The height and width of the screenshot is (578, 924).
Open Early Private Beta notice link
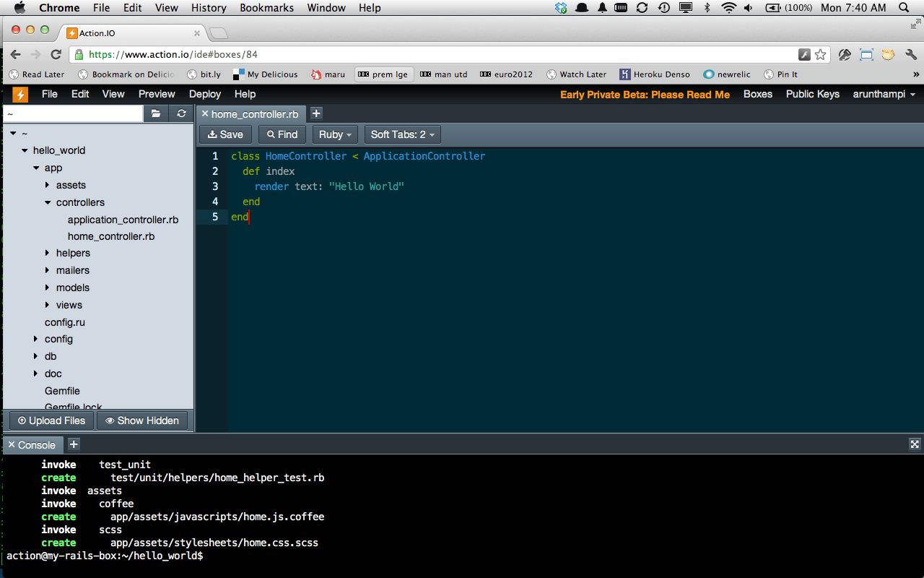(x=645, y=95)
